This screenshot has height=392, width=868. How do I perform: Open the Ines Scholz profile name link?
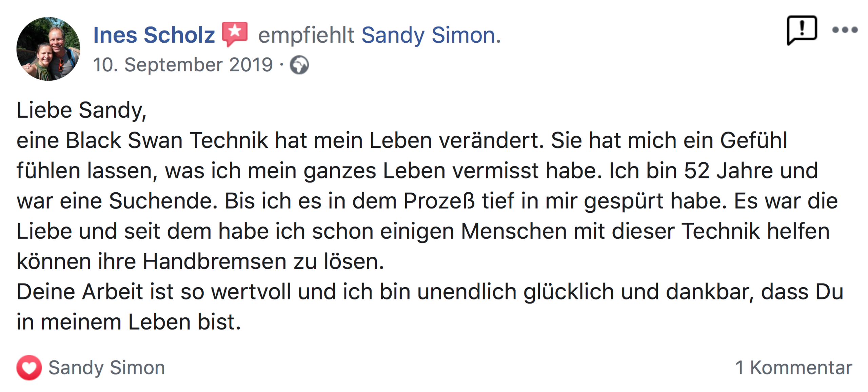pos(154,35)
